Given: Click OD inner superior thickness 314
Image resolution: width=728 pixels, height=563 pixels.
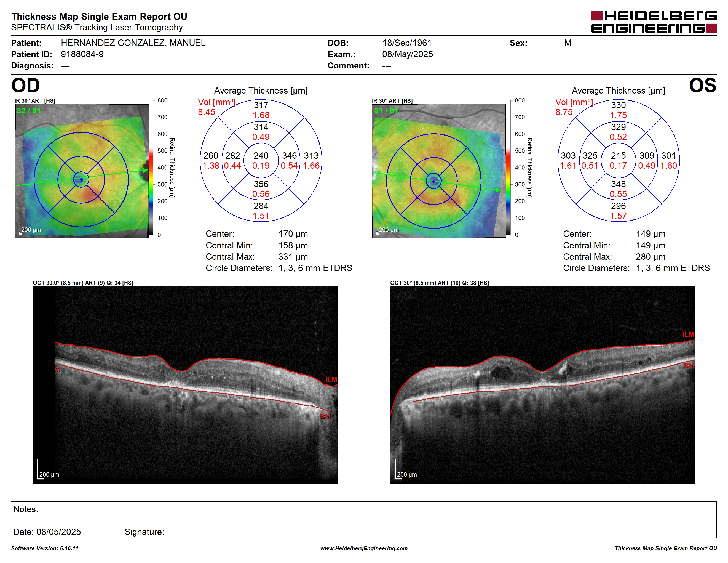Looking at the screenshot, I should click(261, 127).
